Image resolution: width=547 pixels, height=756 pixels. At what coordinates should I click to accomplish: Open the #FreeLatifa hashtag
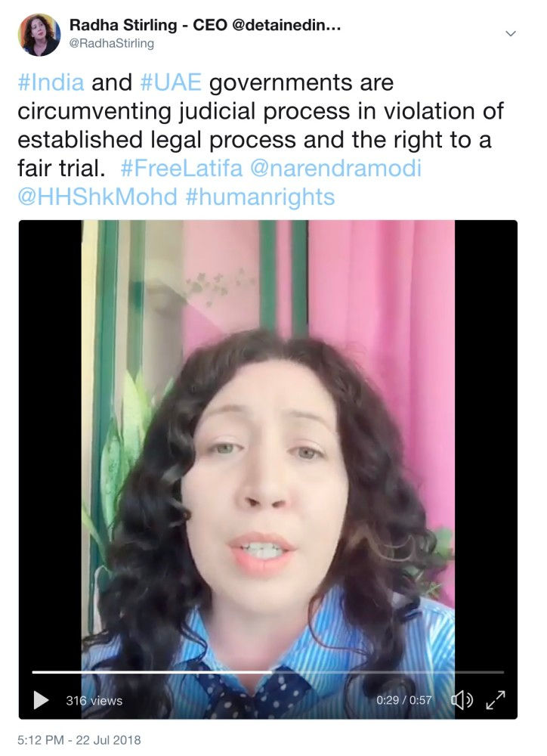coord(181,169)
